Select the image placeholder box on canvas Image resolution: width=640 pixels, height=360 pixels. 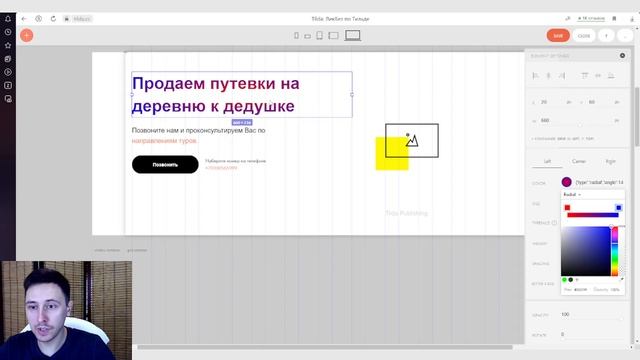point(412,140)
